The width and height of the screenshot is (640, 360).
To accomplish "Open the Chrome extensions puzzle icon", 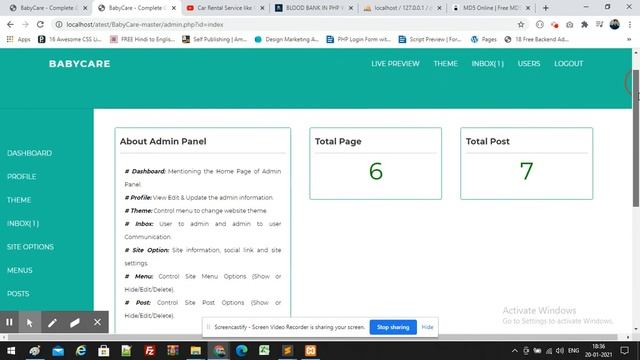I will 584,24.
